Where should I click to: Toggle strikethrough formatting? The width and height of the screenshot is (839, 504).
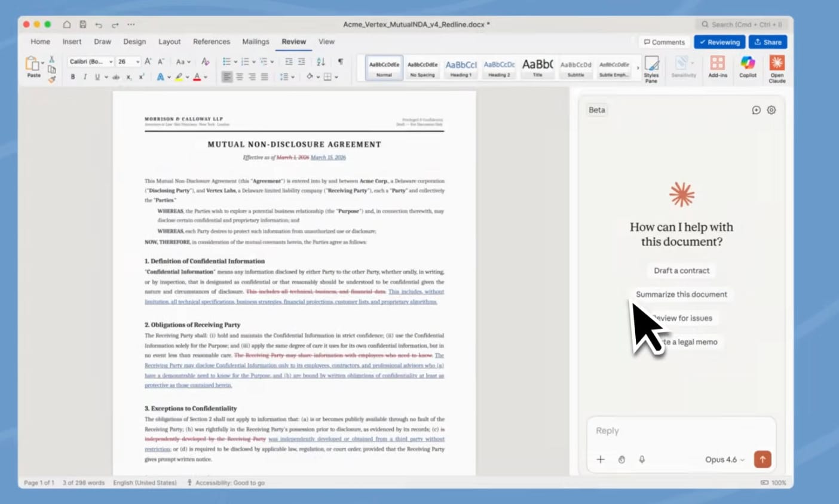point(116,77)
